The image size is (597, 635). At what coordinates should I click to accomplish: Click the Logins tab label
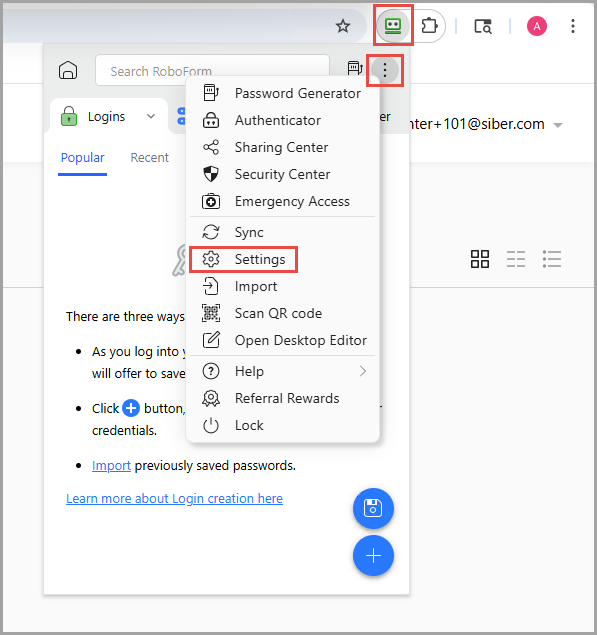(x=107, y=117)
